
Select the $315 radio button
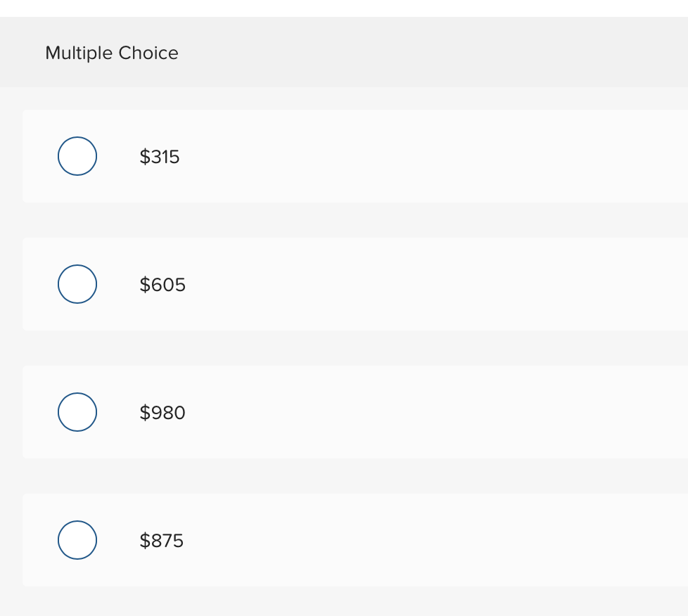[77, 156]
